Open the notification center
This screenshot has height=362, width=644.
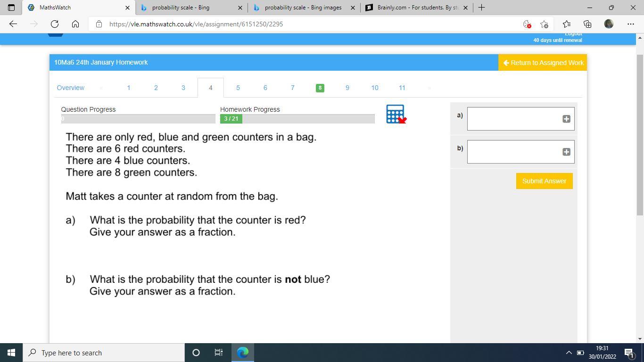pos(629,353)
